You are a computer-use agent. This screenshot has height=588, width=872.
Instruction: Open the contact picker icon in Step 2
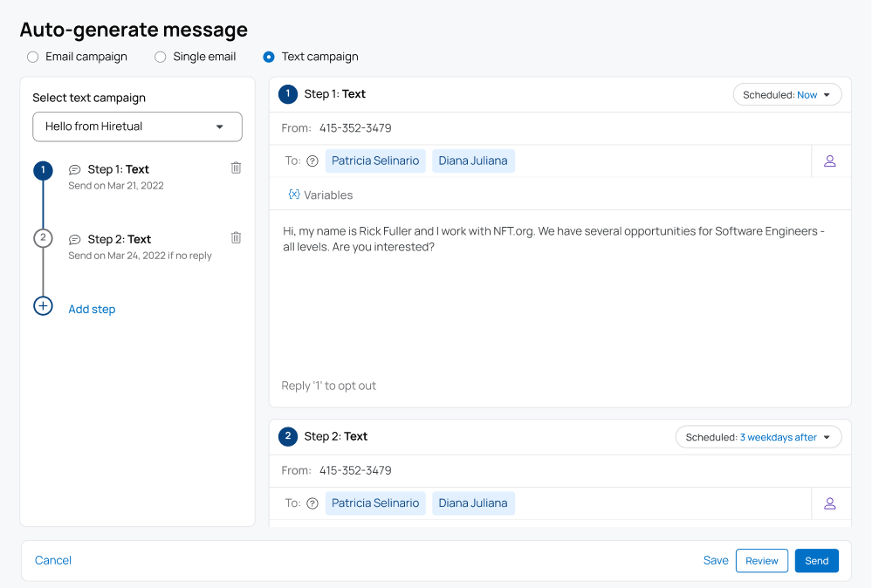tap(830, 503)
